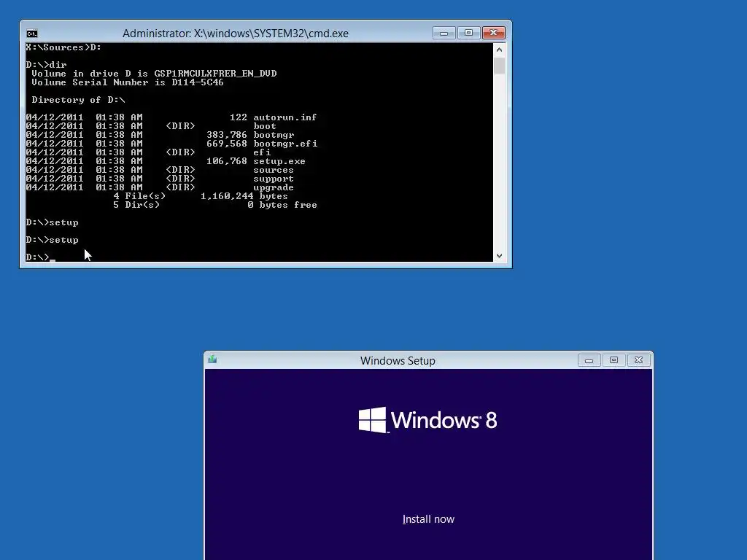The image size is (747, 560).
Task: Click the Directory of D:\ line
Action: (x=78, y=99)
